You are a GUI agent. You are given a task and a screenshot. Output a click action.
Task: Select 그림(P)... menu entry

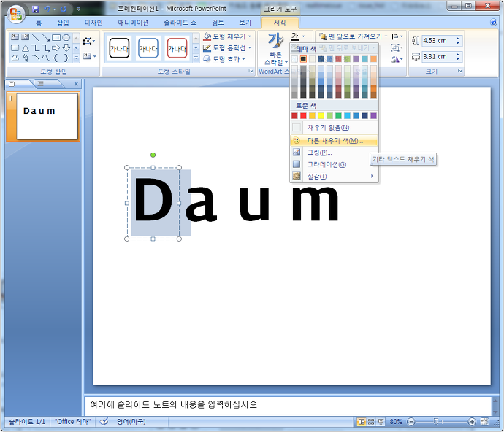click(x=334, y=153)
